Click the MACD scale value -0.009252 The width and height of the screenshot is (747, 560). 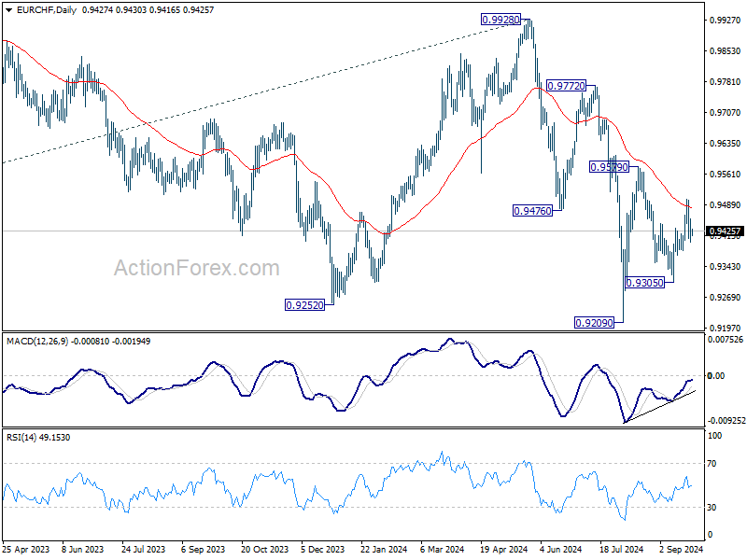[726, 421]
